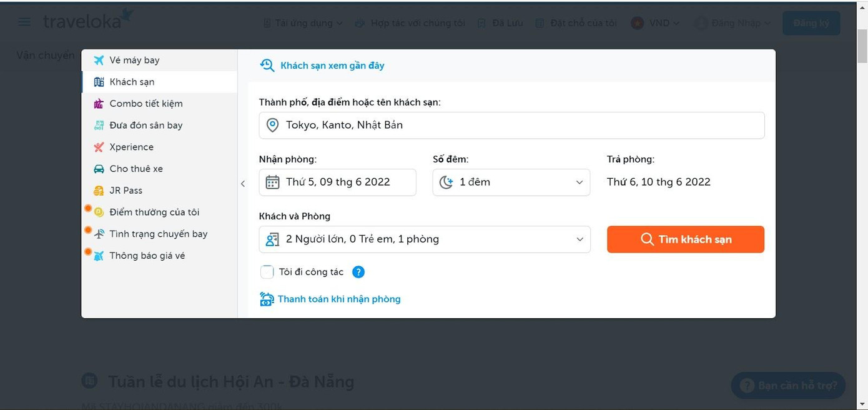Click the airplane icon for Vé máy bay
The image size is (868, 410).
(99, 60)
